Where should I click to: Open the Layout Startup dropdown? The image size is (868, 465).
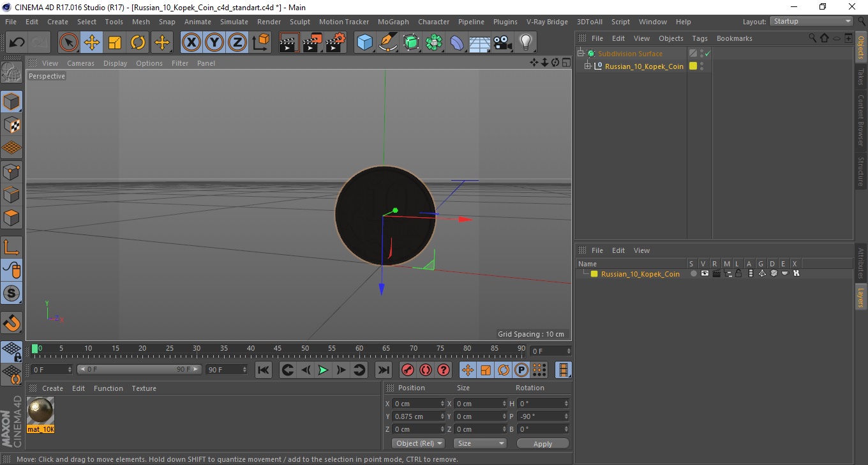click(811, 21)
